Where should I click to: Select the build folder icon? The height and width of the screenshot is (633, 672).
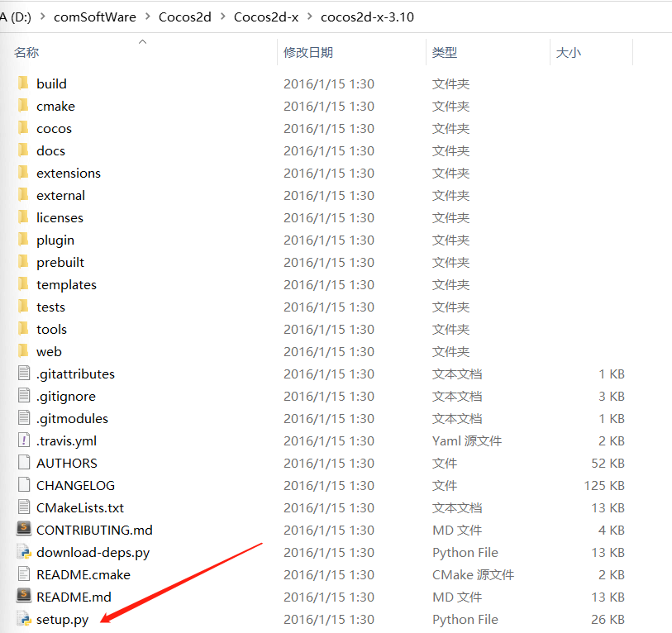click(x=24, y=83)
